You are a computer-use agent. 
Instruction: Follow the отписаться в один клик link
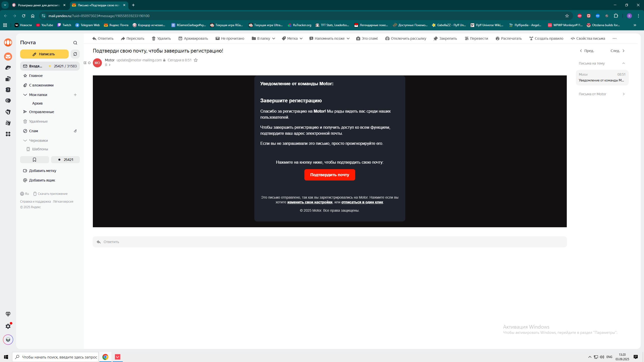coord(362,202)
